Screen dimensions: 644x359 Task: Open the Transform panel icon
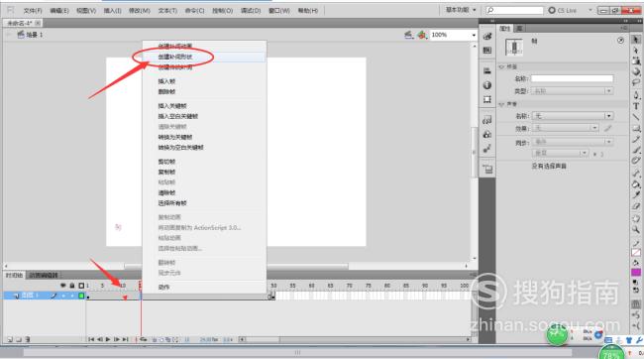pos(487,99)
